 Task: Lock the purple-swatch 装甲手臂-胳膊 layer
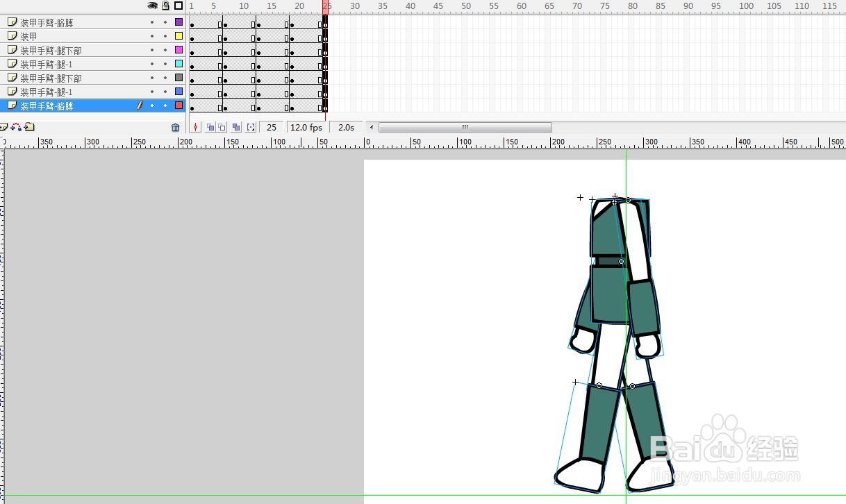(165, 22)
